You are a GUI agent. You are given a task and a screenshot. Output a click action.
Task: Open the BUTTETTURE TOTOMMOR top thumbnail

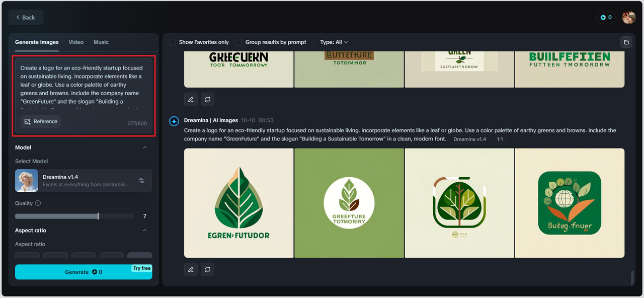[x=349, y=69]
